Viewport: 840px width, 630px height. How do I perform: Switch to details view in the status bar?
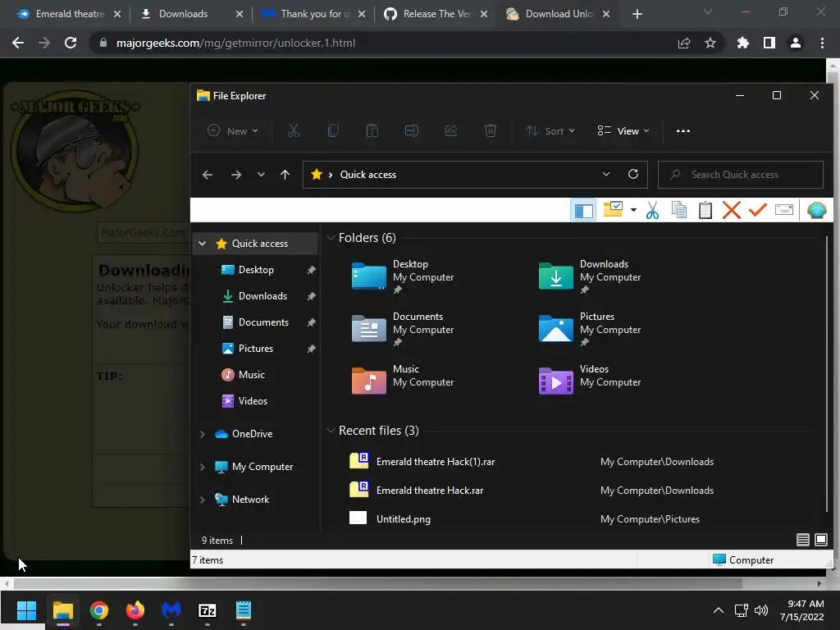(802, 540)
